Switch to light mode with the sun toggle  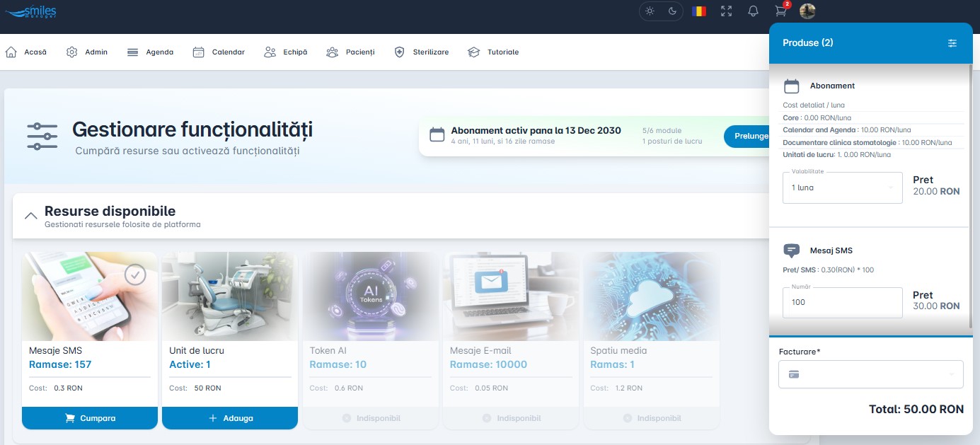(x=649, y=11)
